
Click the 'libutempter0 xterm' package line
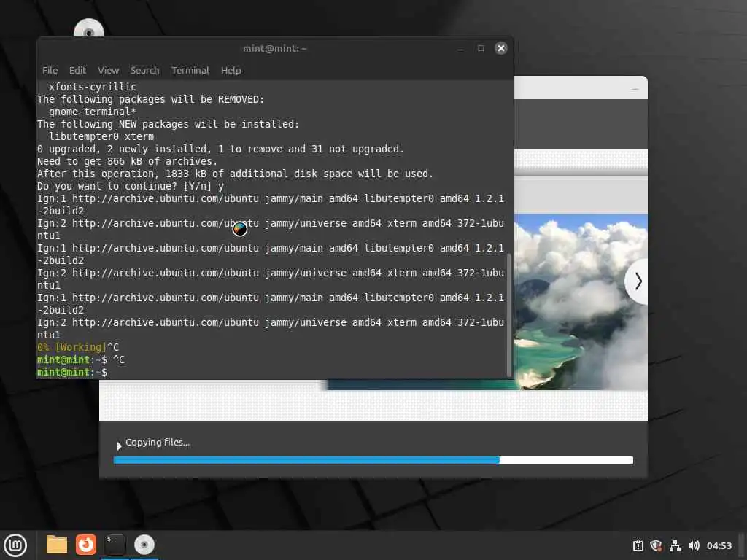pyautogui.click(x=101, y=136)
